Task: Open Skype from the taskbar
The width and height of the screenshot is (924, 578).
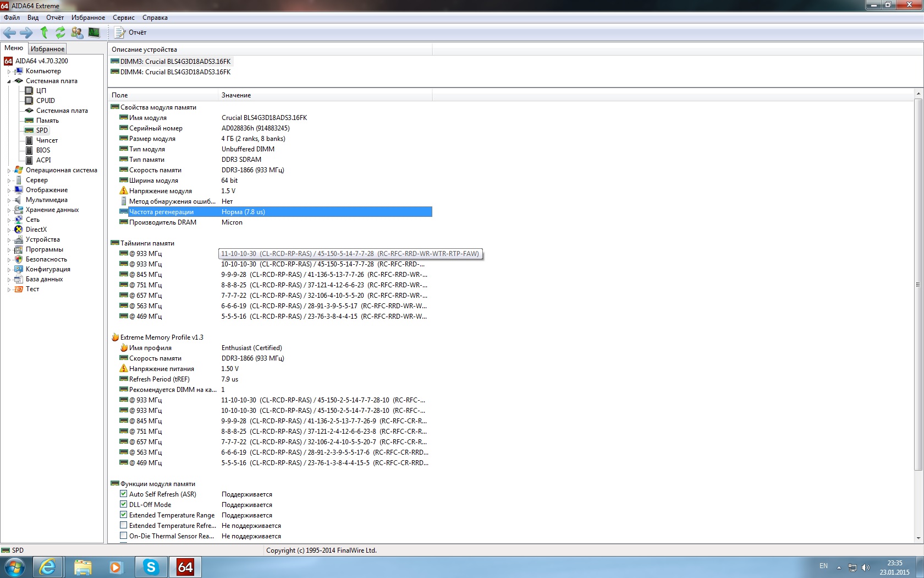Action: click(151, 566)
